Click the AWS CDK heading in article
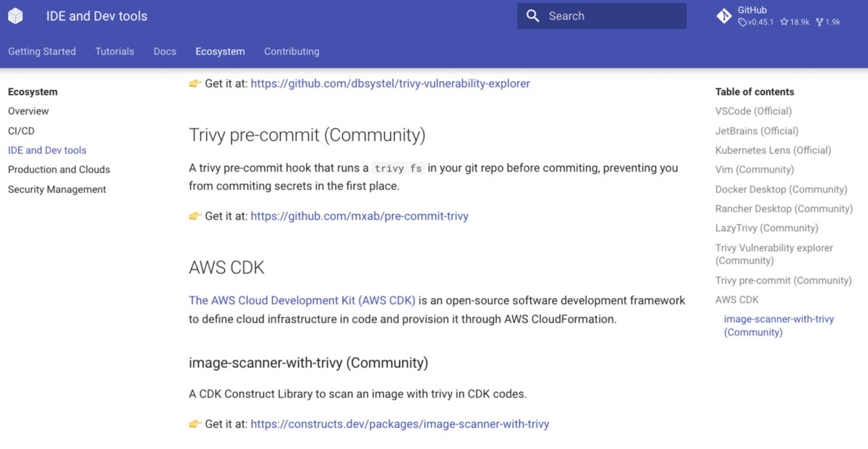 pyautogui.click(x=226, y=268)
